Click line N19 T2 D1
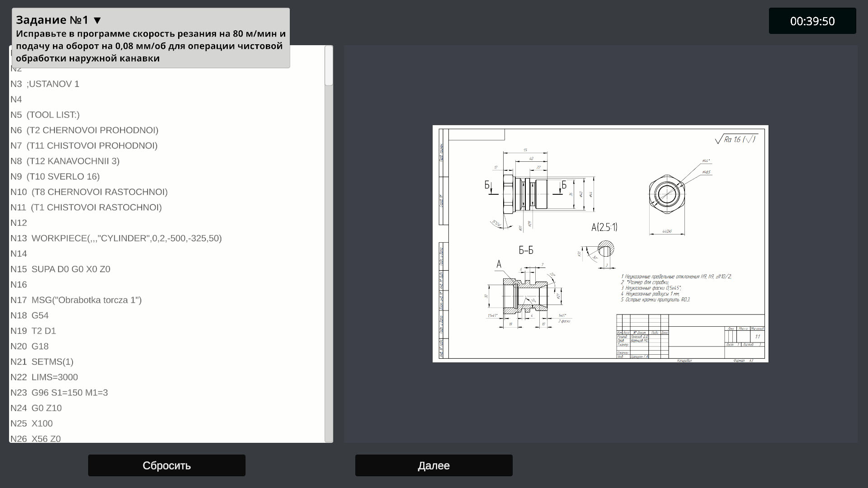868x488 pixels. [43, 331]
